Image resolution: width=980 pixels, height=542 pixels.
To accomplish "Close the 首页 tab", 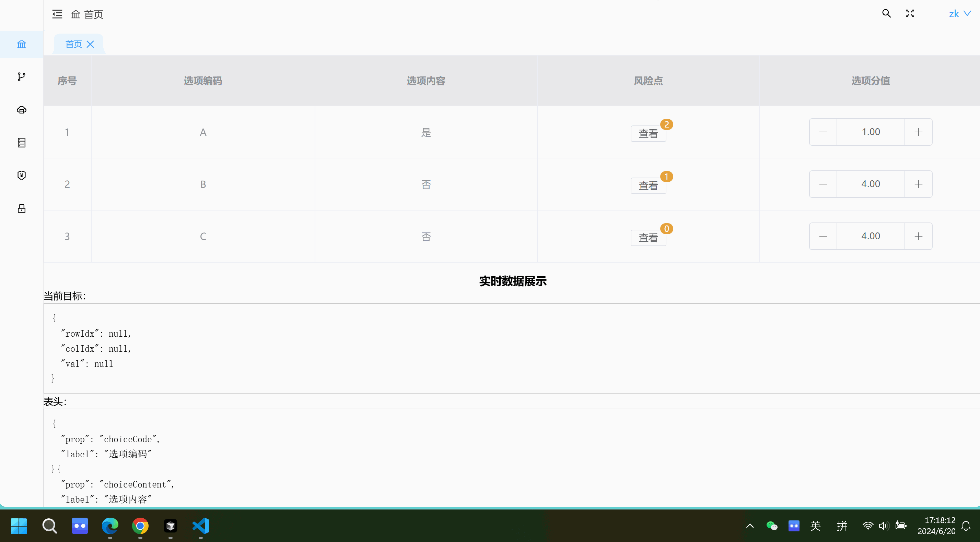I will 90,44.
